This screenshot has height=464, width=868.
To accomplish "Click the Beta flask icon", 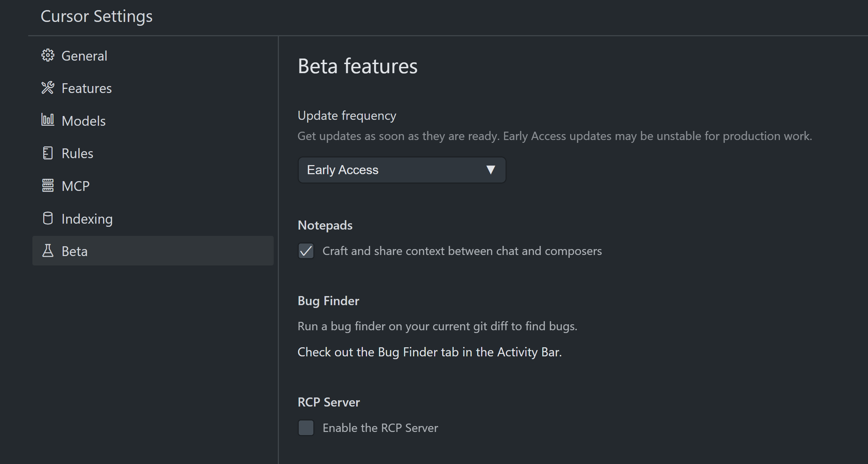I will tap(48, 250).
